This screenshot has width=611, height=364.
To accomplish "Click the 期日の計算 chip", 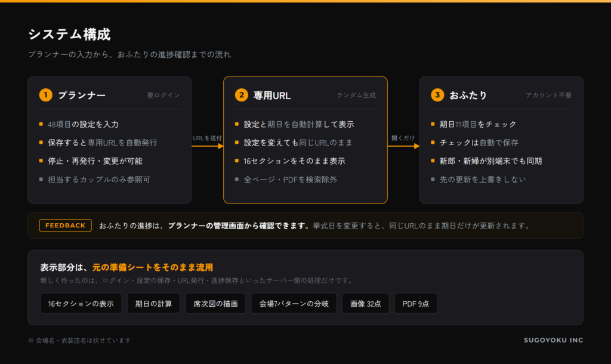I will [153, 303].
